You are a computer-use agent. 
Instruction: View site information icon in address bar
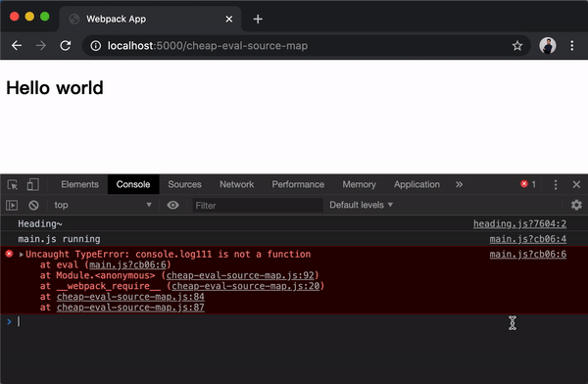[x=96, y=46]
